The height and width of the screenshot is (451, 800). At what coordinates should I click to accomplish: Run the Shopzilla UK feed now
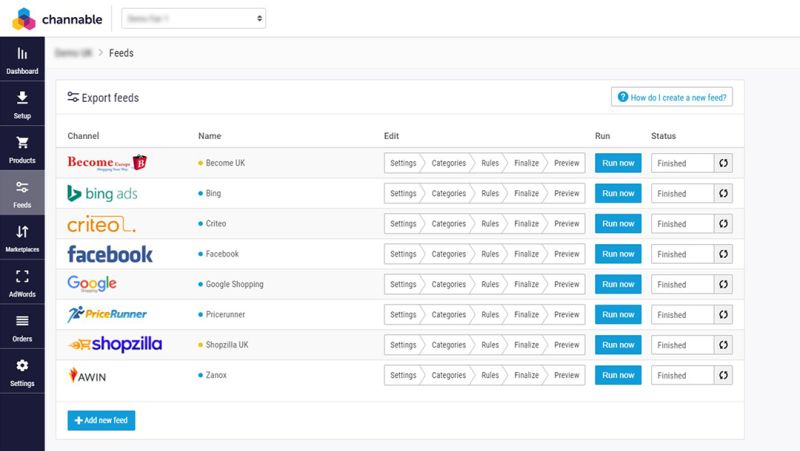click(618, 345)
